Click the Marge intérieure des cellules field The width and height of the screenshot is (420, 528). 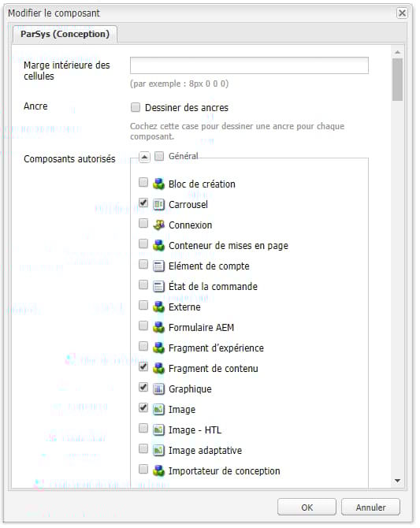[249, 65]
